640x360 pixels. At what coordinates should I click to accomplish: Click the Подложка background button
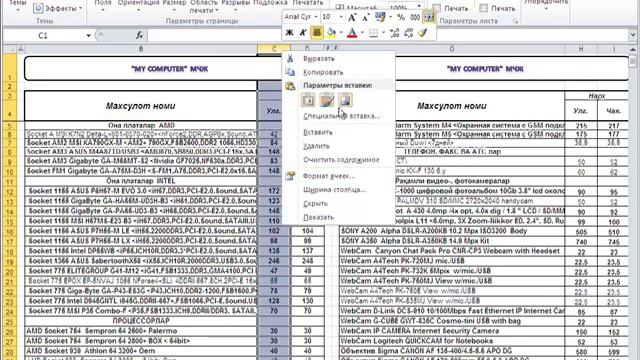[x=270, y=3]
